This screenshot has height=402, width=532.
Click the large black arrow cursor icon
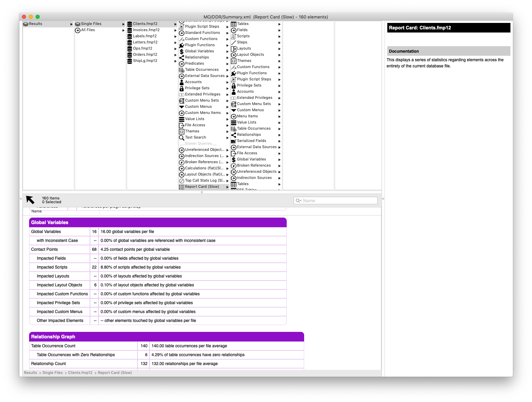(x=30, y=200)
